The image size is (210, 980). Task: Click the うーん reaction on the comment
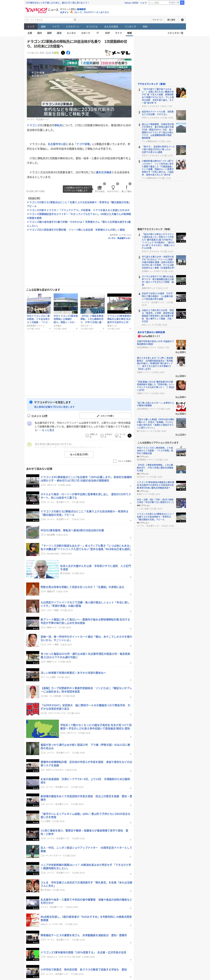[117, 436]
